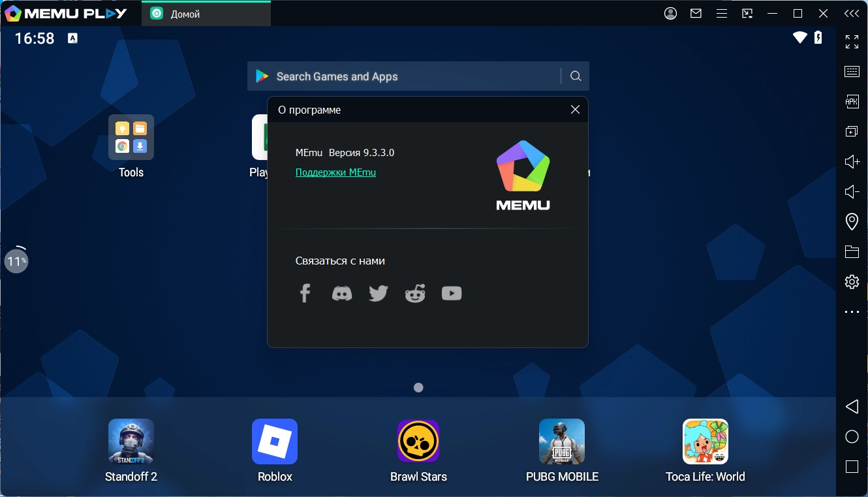The width and height of the screenshot is (868, 497).
Task: Open the Поддержки MEmu link
Action: pyautogui.click(x=335, y=172)
